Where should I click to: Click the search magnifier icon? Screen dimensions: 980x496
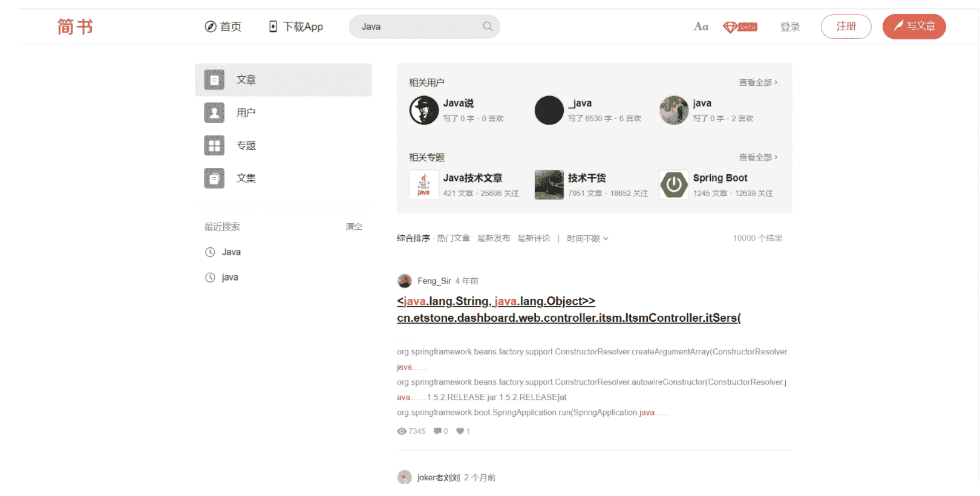488,27
